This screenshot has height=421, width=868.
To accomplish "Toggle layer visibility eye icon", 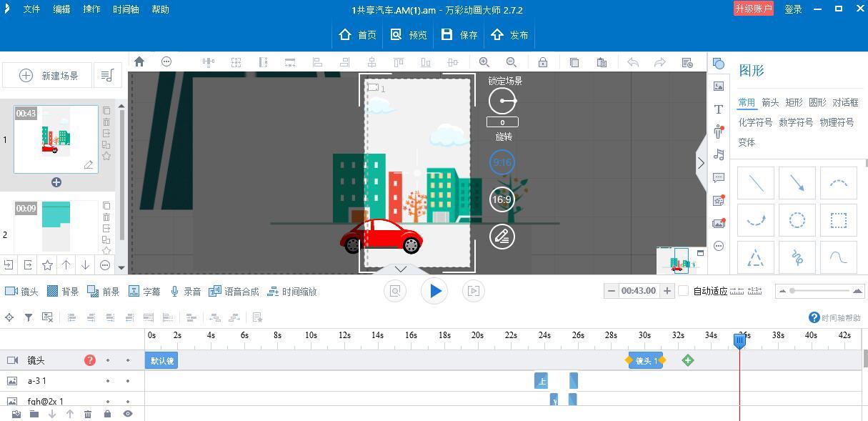I will (x=128, y=414).
